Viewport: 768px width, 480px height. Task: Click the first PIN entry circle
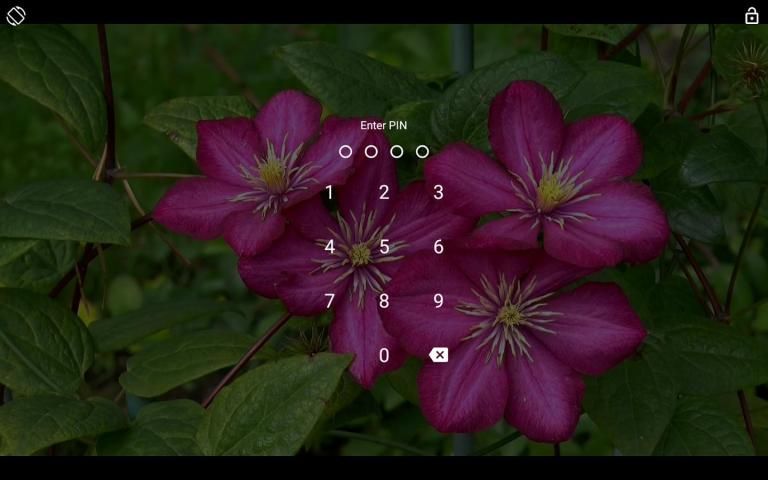pos(346,152)
